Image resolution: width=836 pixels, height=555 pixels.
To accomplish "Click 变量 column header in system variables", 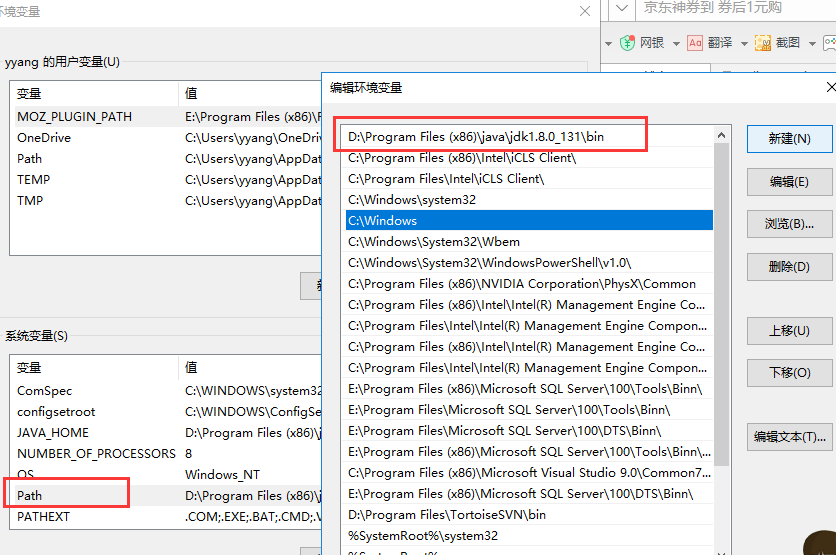I will coord(95,367).
